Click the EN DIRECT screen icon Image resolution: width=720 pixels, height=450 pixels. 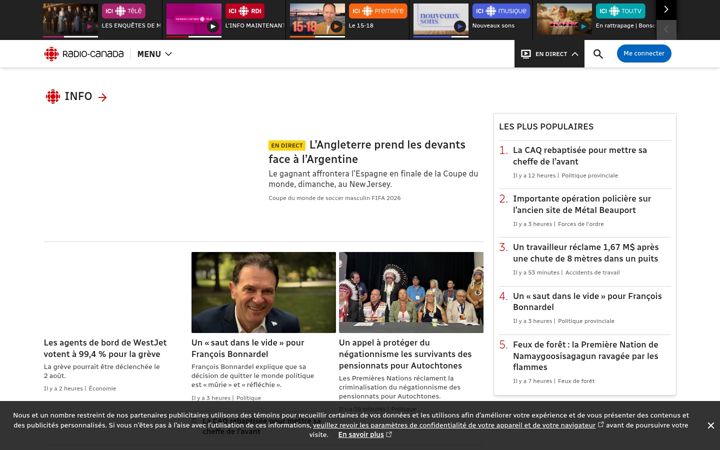coord(526,54)
